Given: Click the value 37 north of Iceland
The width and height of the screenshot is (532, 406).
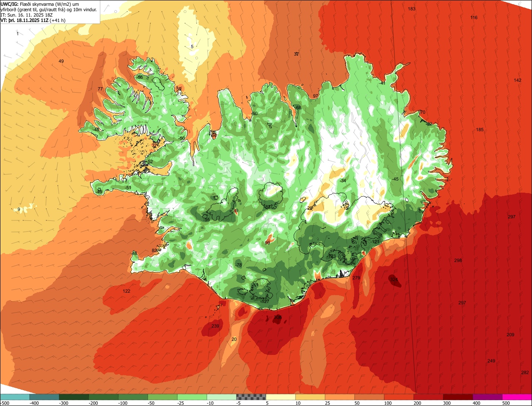Looking at the screenshot, I should 296,54.
